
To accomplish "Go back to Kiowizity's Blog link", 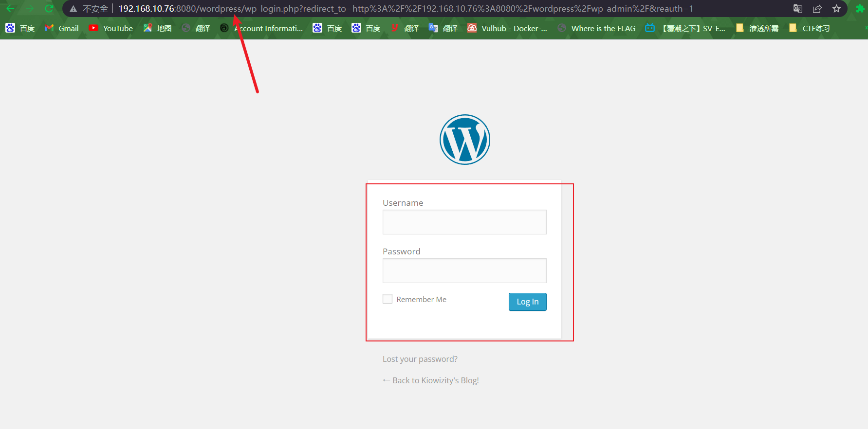I will [x=431, y=380].
